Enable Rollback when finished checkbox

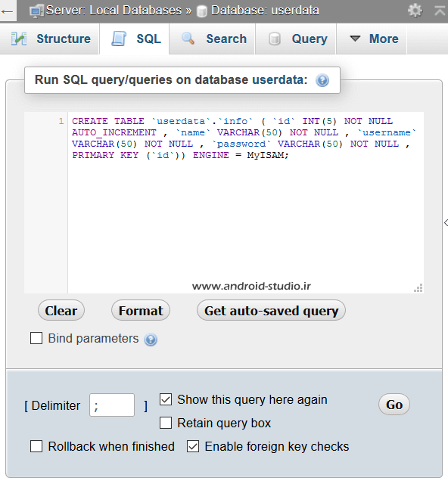click(x=36, y=446)
